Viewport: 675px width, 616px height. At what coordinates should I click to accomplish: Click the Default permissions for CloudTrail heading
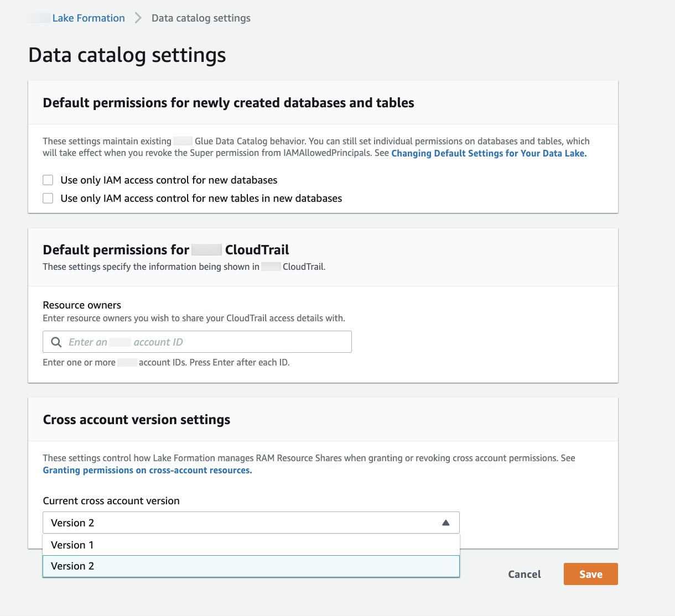(165, 250)
